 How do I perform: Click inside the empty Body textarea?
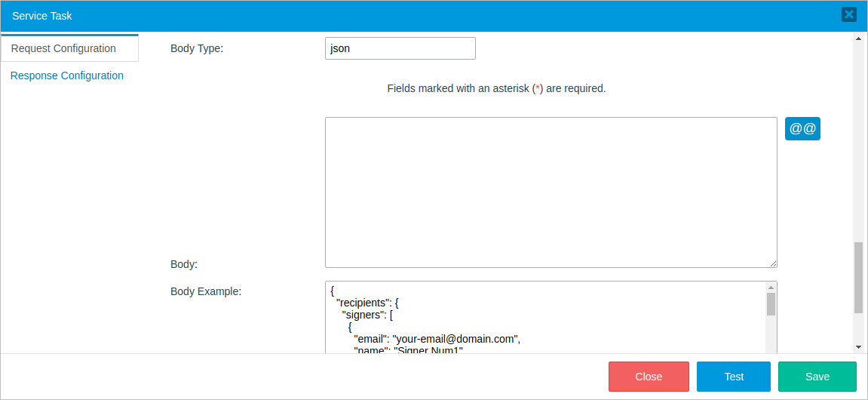tap(551, 192)
